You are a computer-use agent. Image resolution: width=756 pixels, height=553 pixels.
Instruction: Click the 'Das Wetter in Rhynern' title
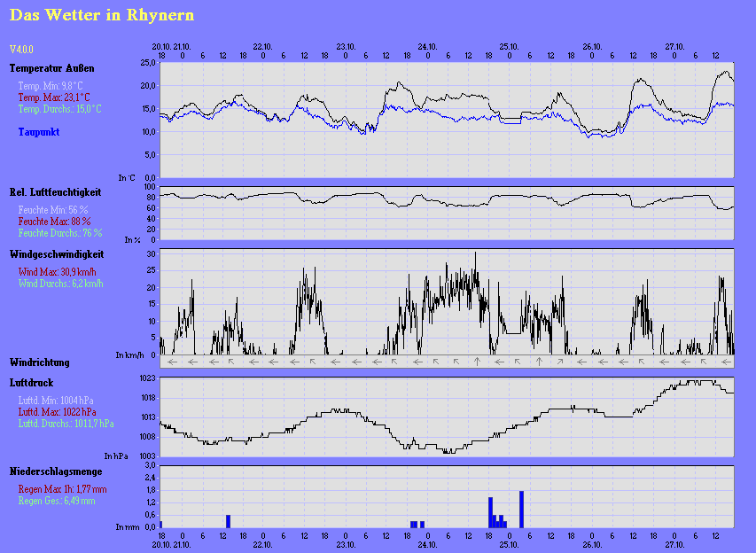pos(102,15)
